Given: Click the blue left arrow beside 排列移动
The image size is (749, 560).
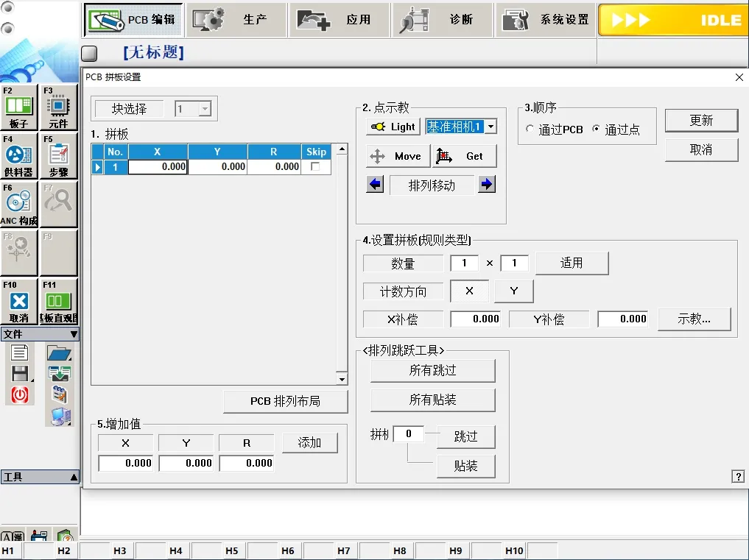Looking at the screenshot, I should (x=376, y=185).
